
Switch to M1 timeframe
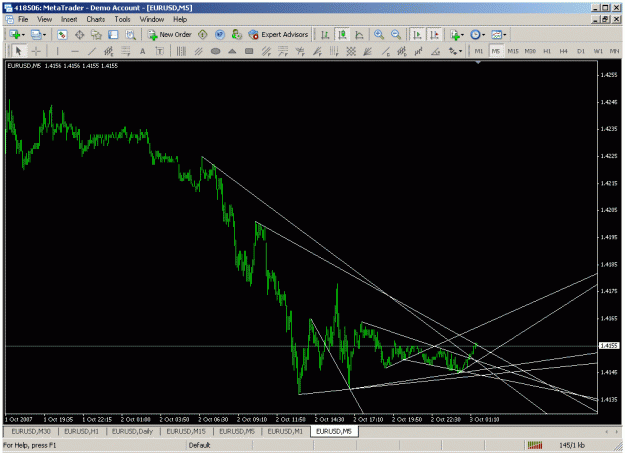[479, 51]
